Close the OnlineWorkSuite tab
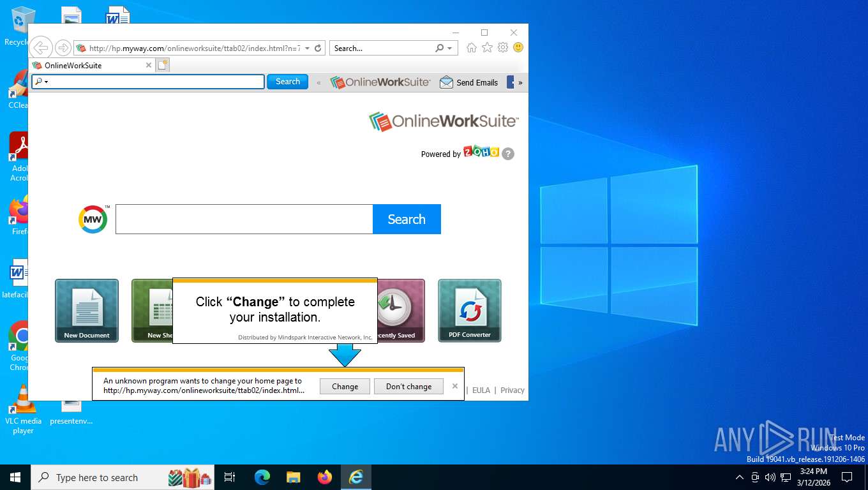Screen dimensions: 868x490 pyautogui.click(x=149, y=65)
